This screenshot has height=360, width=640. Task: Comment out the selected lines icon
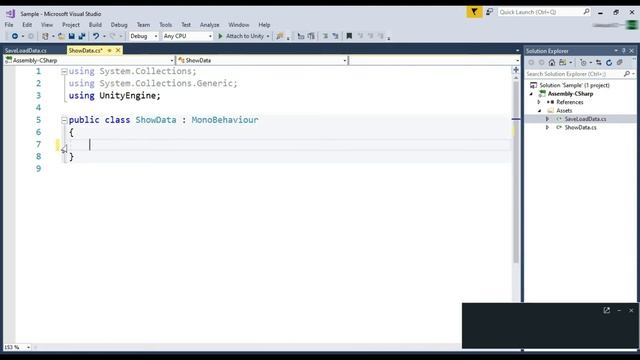click(x=325, y=36)
